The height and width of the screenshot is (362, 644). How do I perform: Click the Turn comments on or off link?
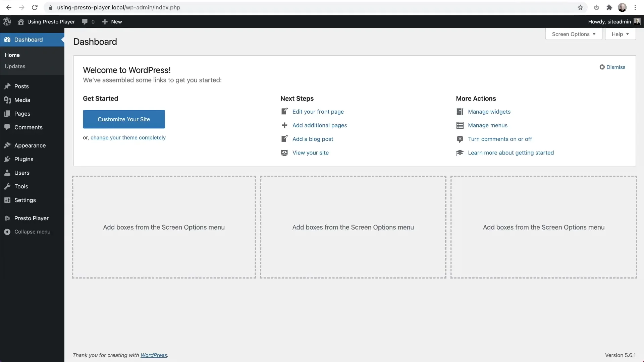[500, 139]
